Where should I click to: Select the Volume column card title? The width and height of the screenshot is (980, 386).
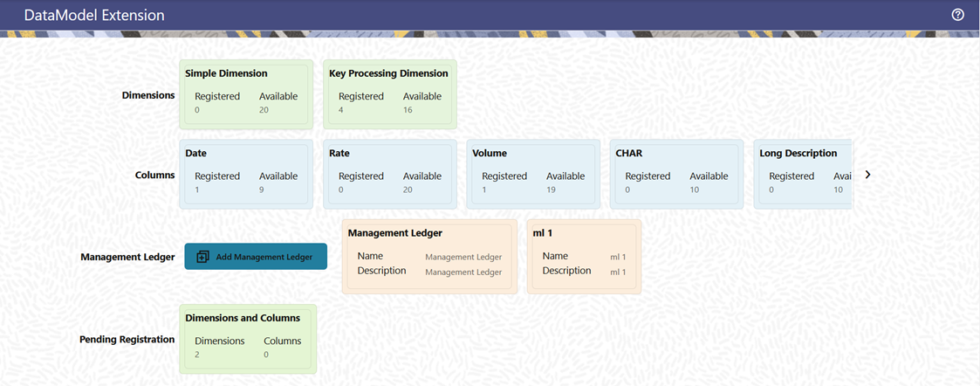pos(490,153)
